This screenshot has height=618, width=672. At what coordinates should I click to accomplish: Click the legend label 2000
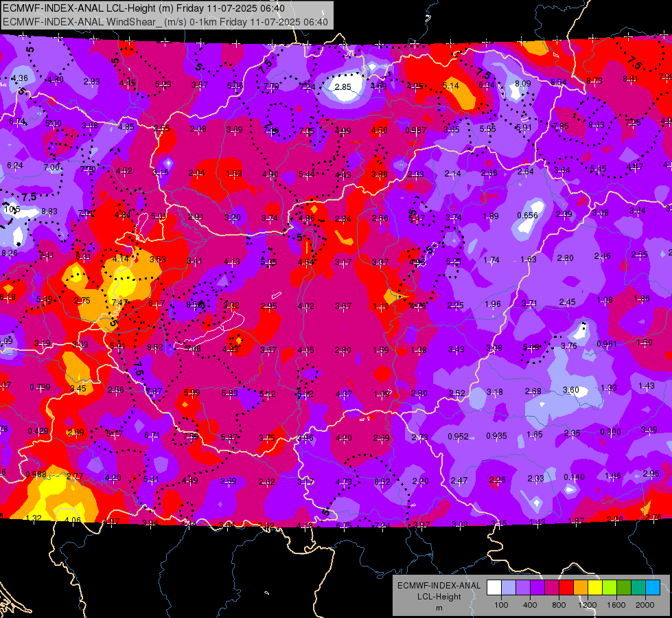645,605
